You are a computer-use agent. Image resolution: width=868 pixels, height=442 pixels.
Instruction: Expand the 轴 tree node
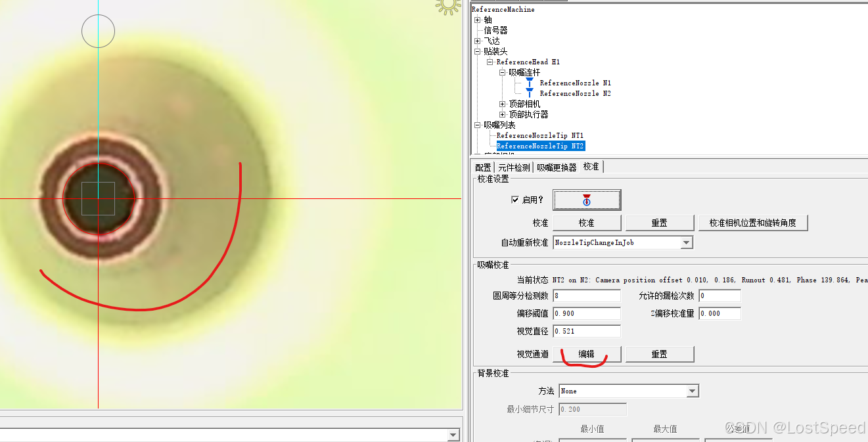478,20
